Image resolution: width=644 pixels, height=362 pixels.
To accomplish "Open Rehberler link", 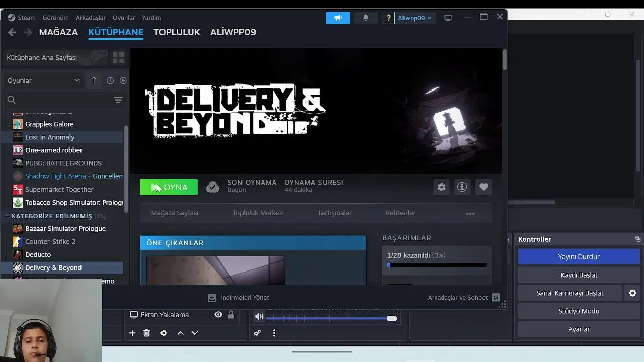I will coord(400,213).
